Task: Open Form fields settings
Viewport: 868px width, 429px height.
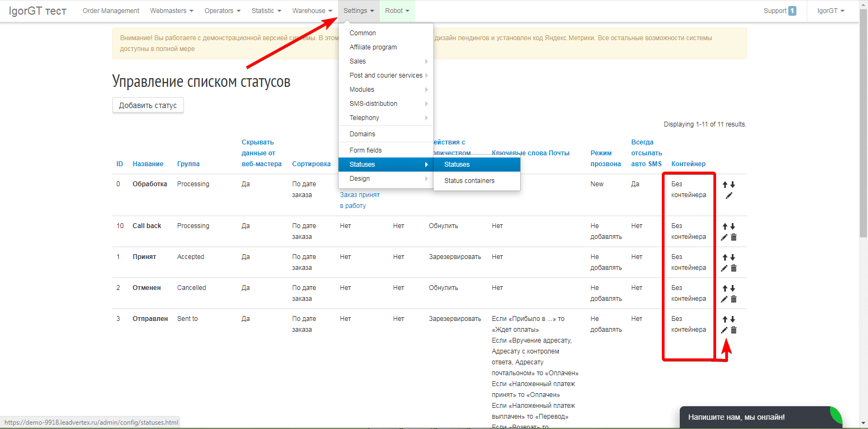Action: (x=386, y=150)
